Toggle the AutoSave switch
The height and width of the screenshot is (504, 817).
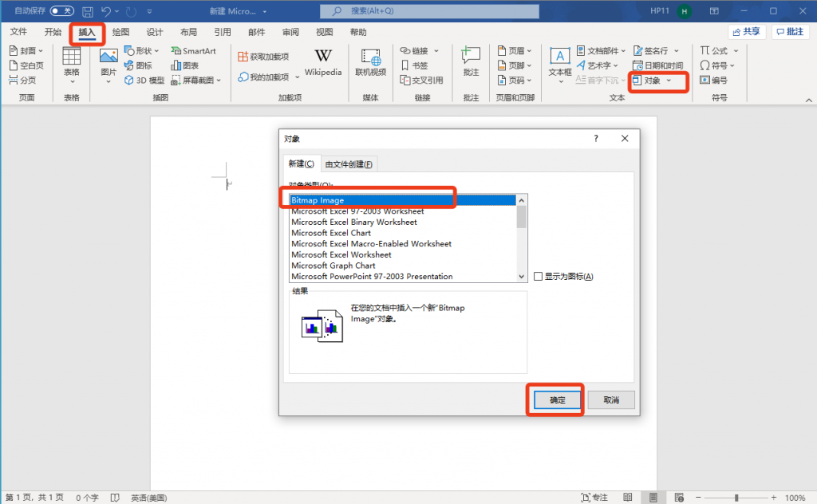(61, 11)
